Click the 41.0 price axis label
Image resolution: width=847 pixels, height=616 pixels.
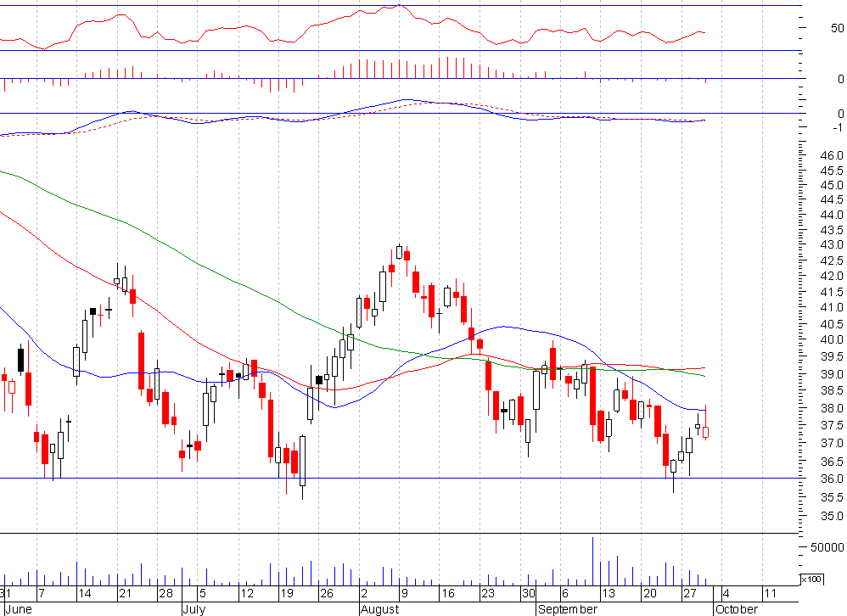coord(832,307)
